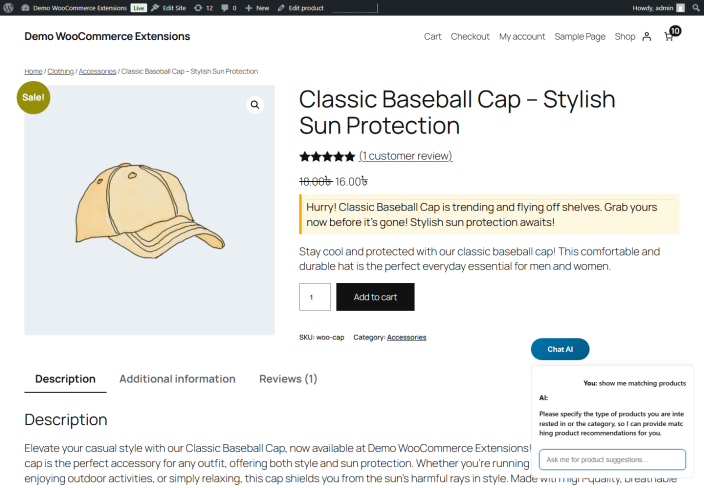Click the Sale! badge
Image resolution: width=704 pixels, height=488 pixels.
33,97
